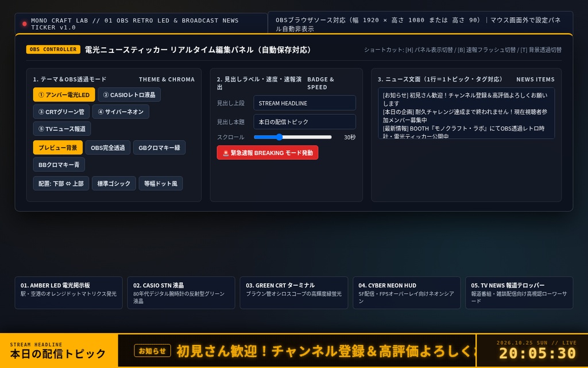Click the scrolling 初見さん歓迎 ticker text
Viewport: 588px width, 368px height.
pos(326,351)
